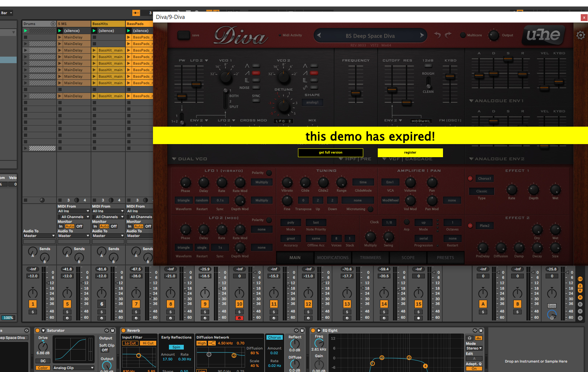588x372 pixels.
Task: Open Diva TRIMMERS tab
Action: click(x=370, y=258)
